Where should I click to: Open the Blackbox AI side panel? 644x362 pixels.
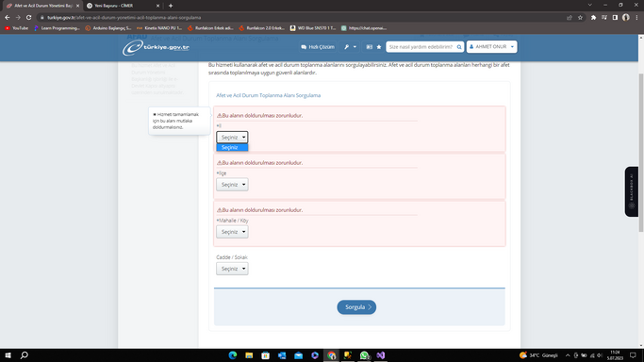tap(632, 191)
